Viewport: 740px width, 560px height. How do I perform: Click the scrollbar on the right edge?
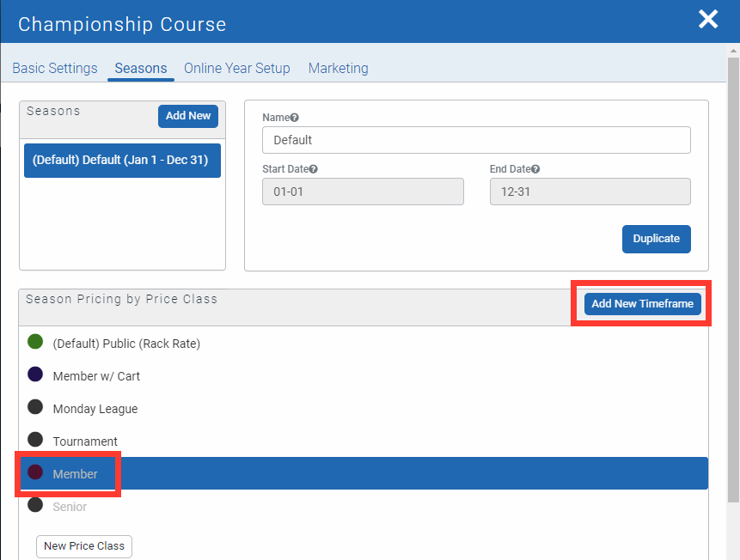point(735,258)
